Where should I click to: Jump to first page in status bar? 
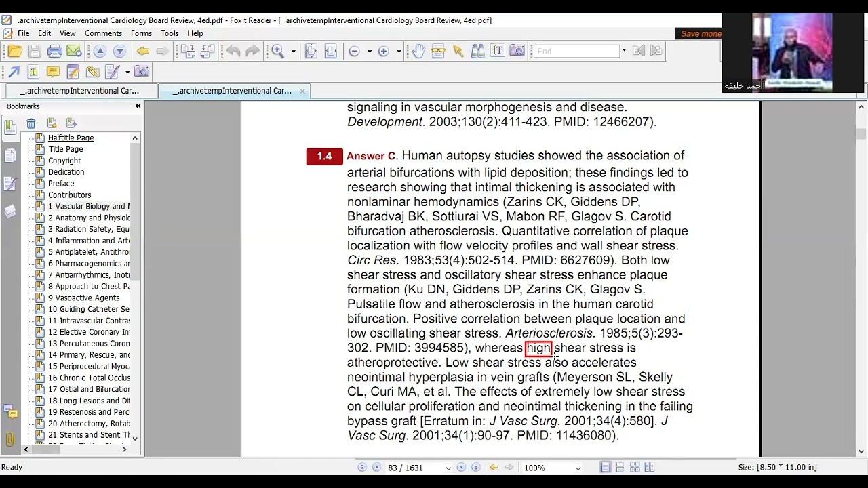coord(362,468)
